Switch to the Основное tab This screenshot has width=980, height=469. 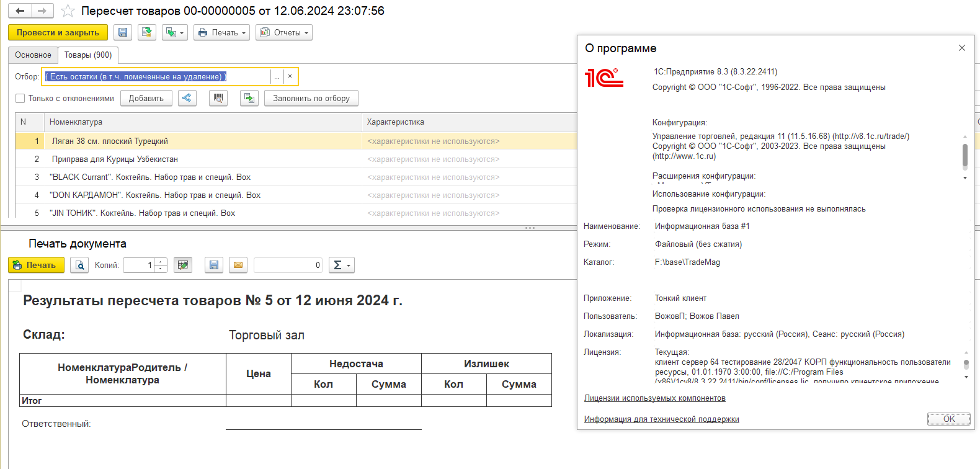[33, 55]
